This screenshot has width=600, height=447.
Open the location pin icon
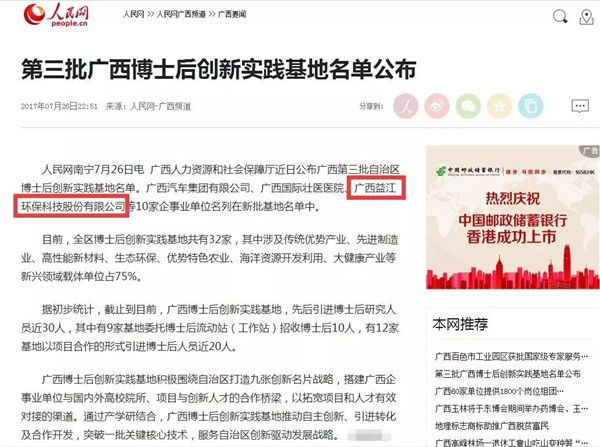[x=586, y=17]
